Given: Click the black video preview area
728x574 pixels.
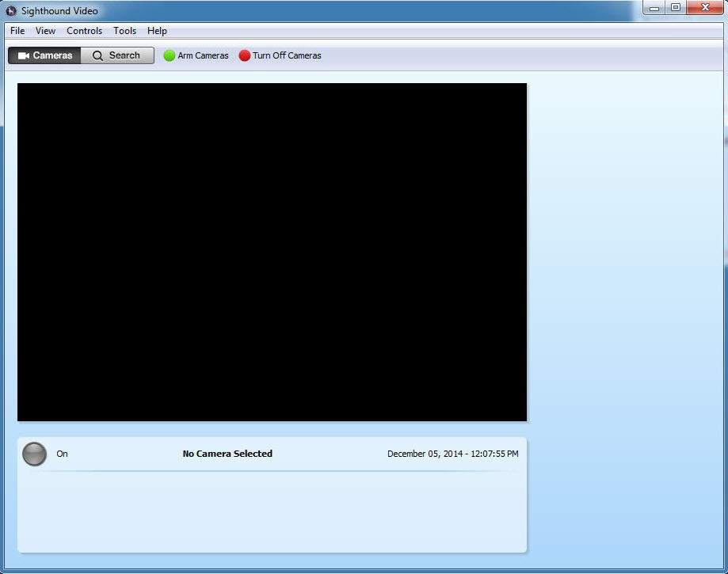Looking at the screenshot, I should point(272,251).
